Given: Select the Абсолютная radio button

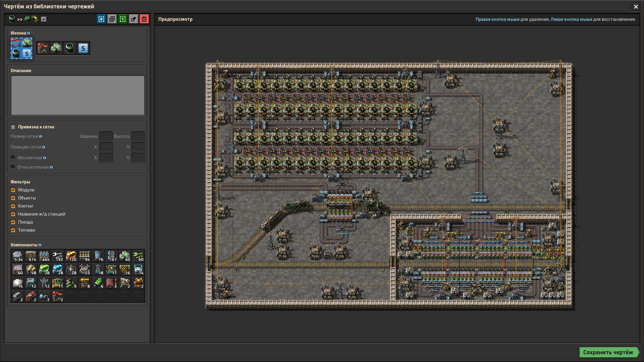Looking at the screenshot, I should [x=13, y=158].
